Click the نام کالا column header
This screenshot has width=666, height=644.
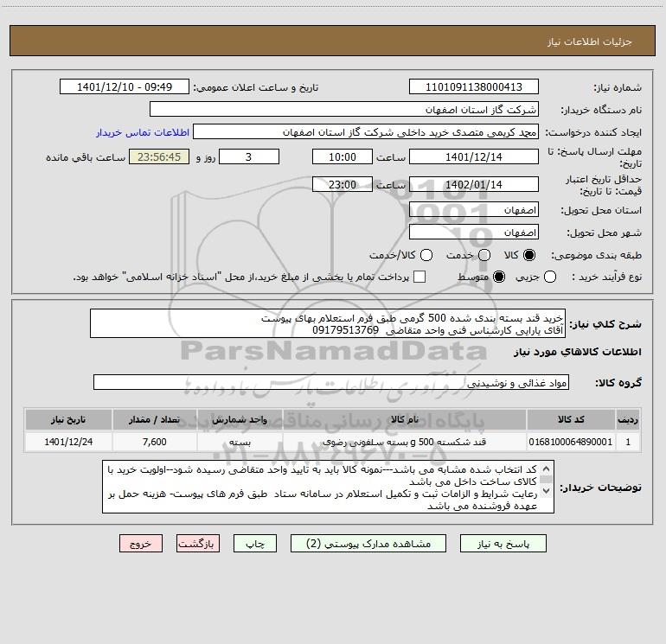[405, 419]
